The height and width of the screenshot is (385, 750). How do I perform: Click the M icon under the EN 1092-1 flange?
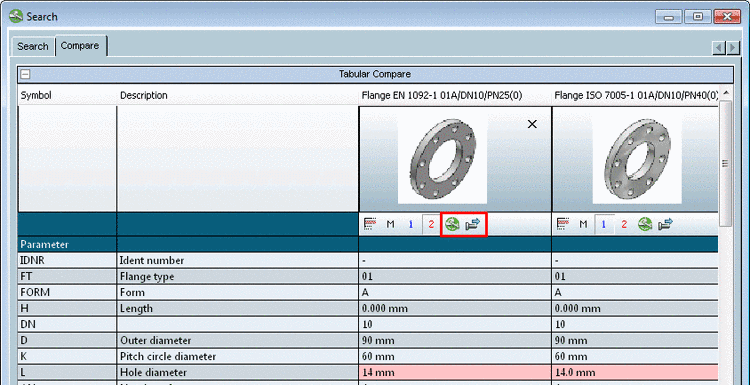(390, 224)
